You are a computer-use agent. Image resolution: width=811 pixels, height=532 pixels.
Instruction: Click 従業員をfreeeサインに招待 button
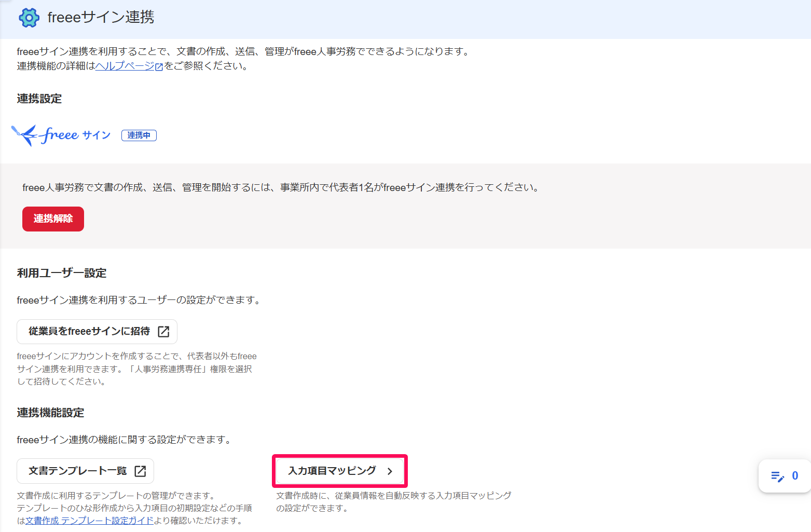(x=97, y=332)
